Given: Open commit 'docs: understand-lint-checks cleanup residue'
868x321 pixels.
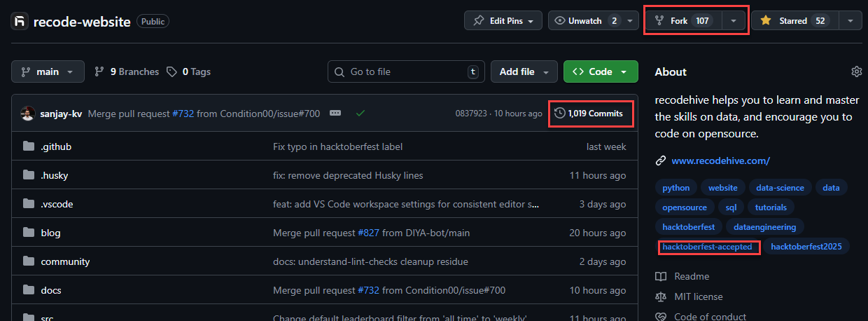Looking at the screenshot, I should (x=370, y=261).
